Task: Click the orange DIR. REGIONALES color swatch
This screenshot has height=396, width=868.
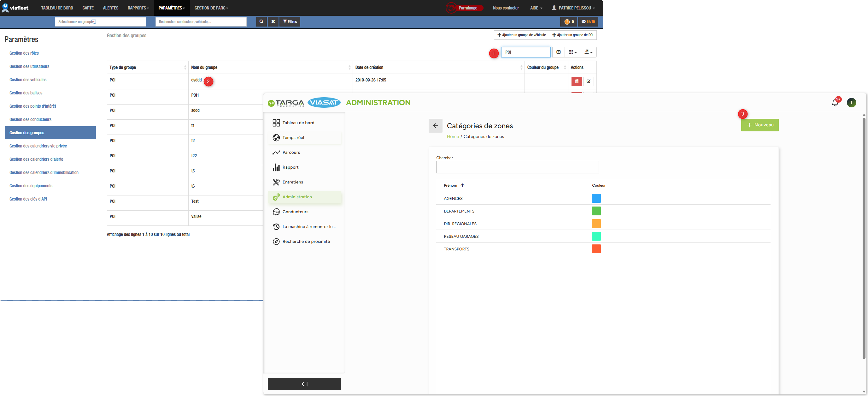Action: tap(596, 224)
